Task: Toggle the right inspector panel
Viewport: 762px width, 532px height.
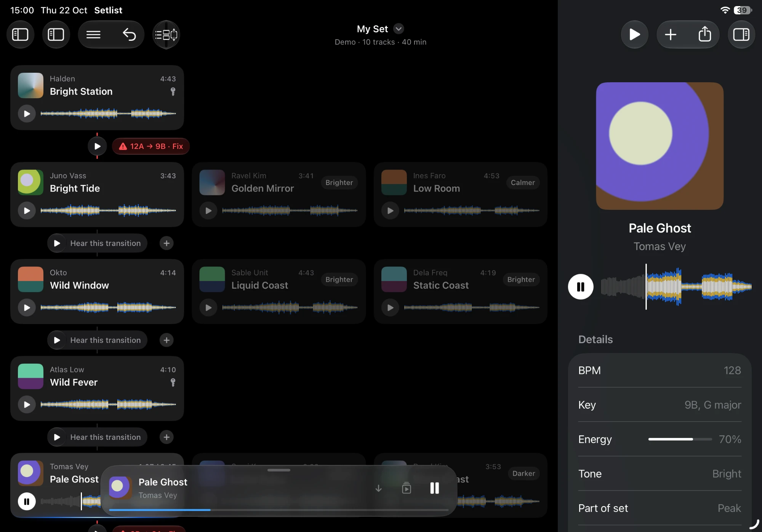Action: point(741,35)
